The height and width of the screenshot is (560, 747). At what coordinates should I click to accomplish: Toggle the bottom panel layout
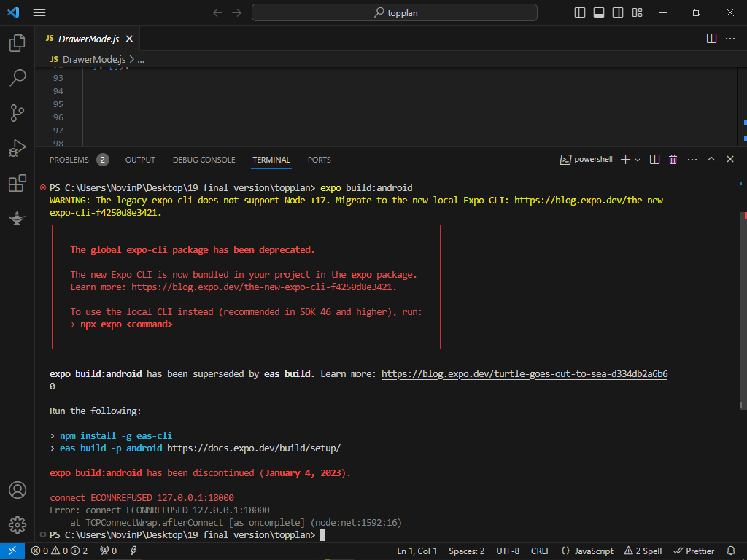599,13
